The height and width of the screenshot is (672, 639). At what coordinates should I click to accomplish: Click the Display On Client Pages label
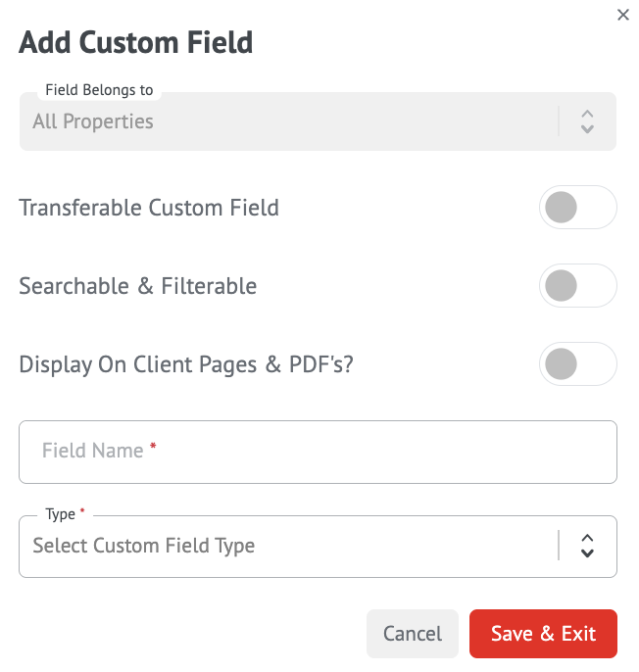pos(186,364)
